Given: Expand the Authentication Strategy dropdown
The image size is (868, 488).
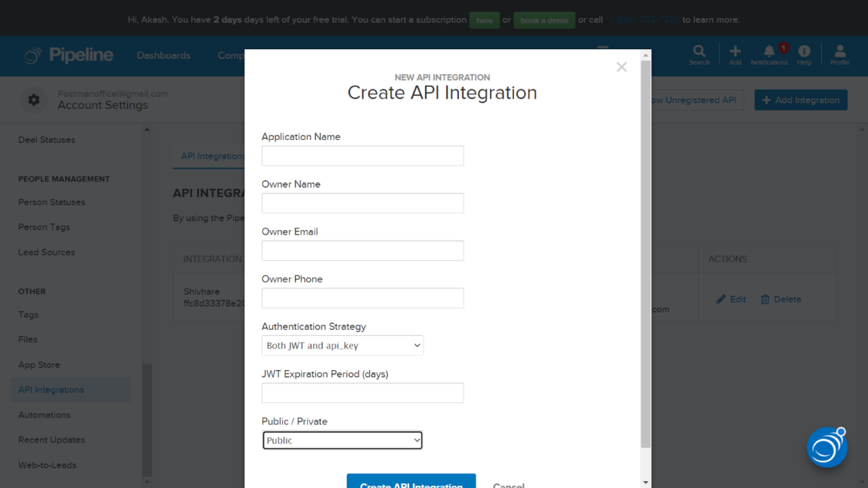Looking at the screenshot, I should pos(343,346).
